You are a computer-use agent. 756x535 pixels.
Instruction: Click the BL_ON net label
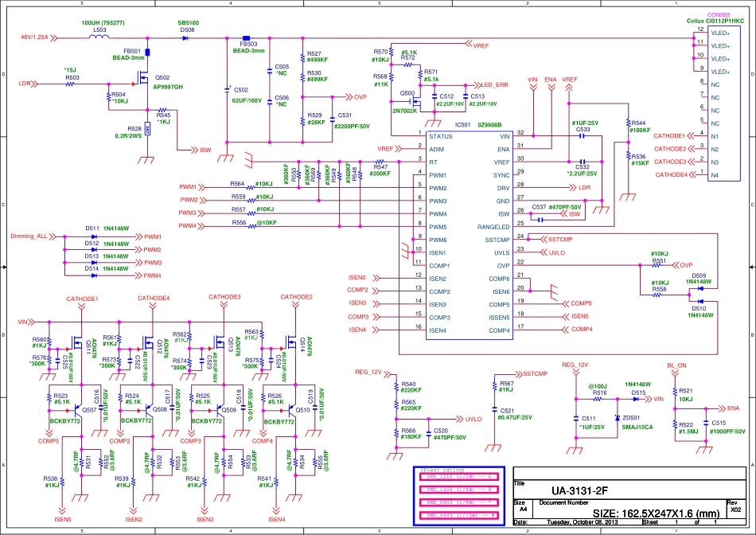click(x=676, y=365)
